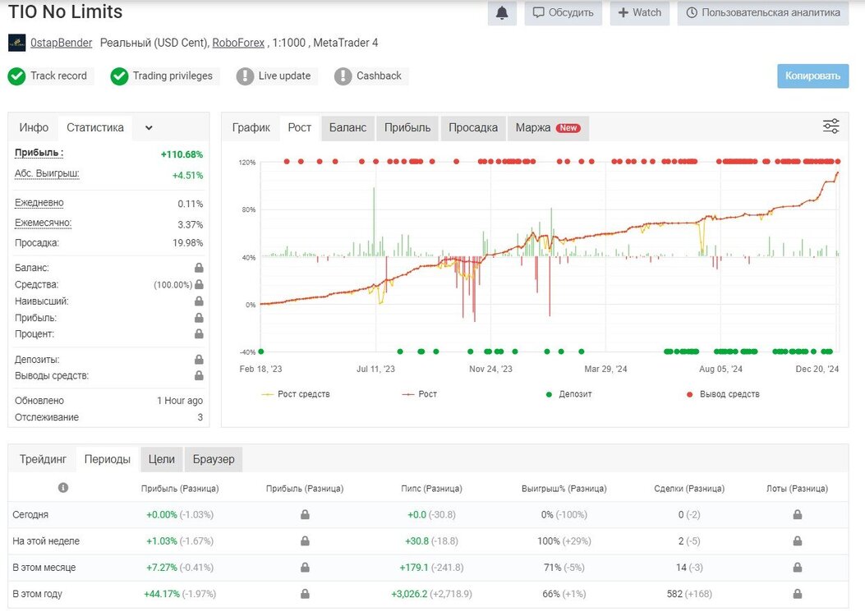Open the Цели tab

click(x=162, y=459)
